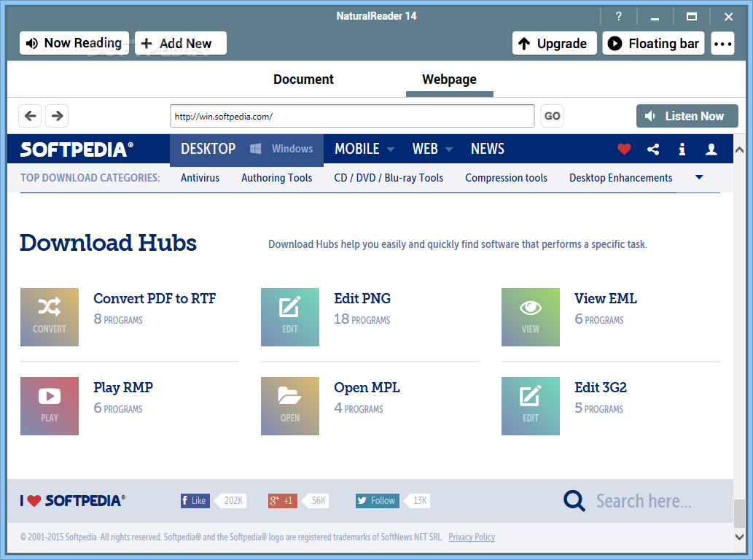Screen dimensions: 753x560
Task: Select the Webpage tab
Action: point(450,79)
